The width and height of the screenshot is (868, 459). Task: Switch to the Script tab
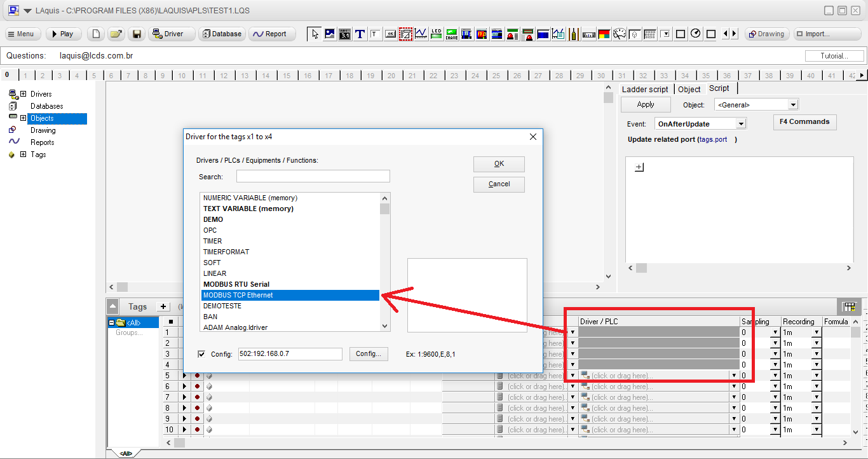[719, 88]
